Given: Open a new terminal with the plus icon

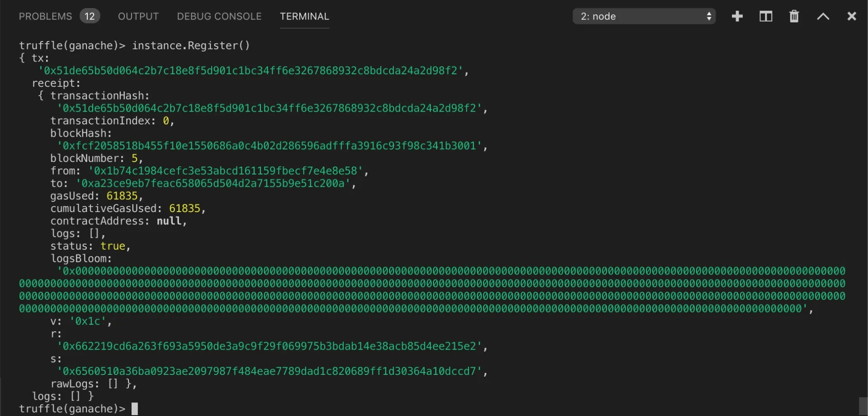Looking at the screenshot, I should click(737, 16).
